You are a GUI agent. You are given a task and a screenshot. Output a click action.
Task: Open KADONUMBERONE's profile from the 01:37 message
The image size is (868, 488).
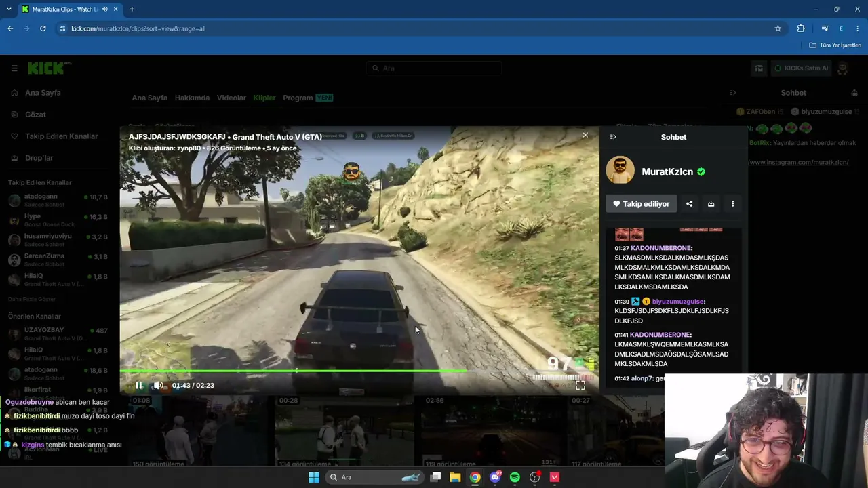click(x=660, y=249)
